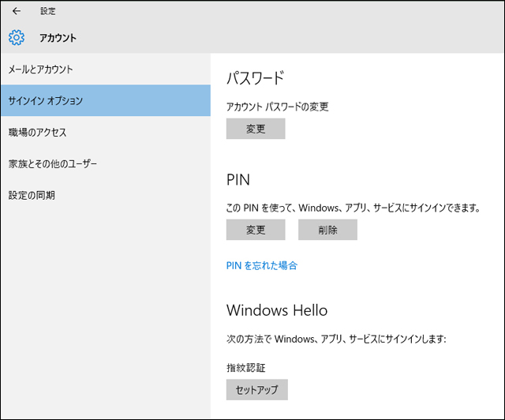Click the Windows Hello section heading
The image size is (505, 420).
276,309
